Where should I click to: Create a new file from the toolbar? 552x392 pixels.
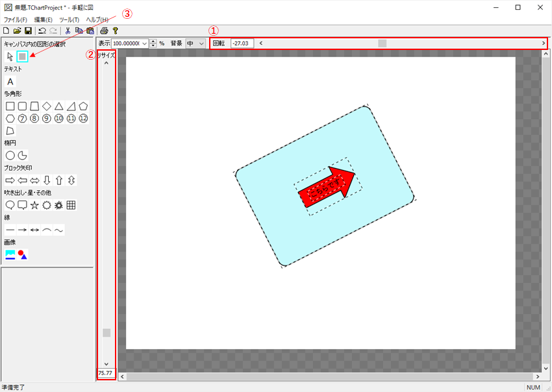(6, 31)
